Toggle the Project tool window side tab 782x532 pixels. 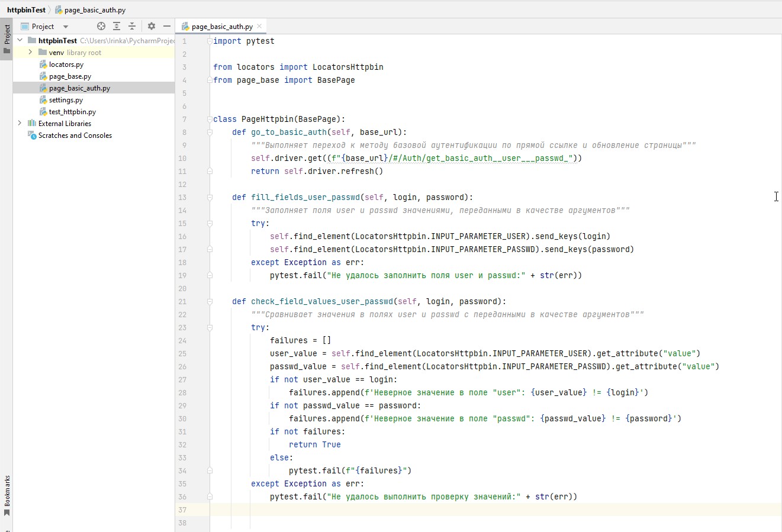(7, 39)
